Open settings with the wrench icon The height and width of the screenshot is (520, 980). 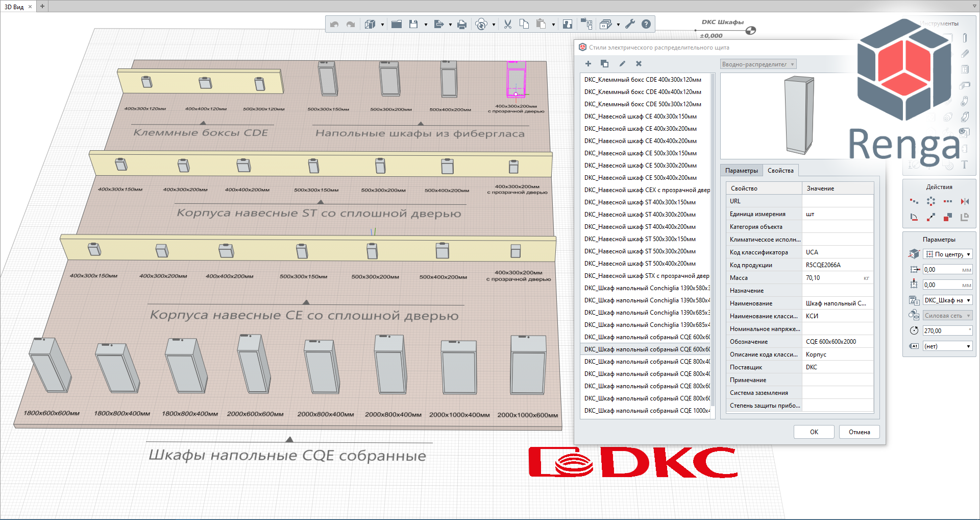click(630, 24)
